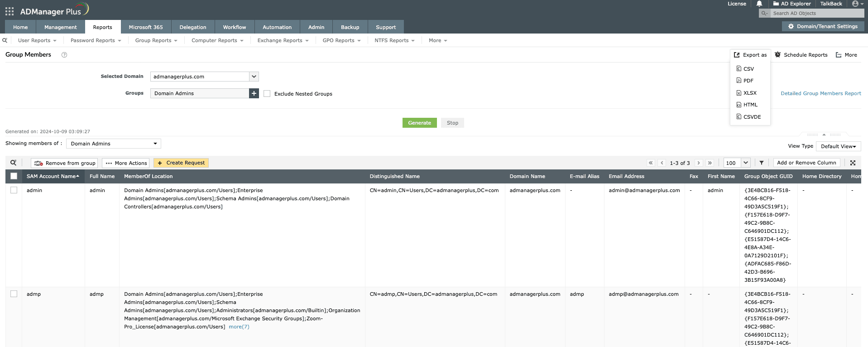Click the green Generate button

point(420,123)
